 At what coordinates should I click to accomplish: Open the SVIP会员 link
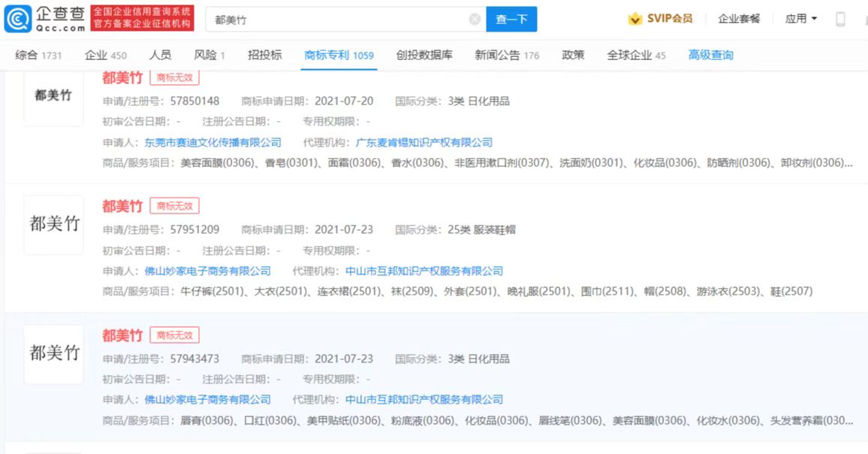coord(670,19)
